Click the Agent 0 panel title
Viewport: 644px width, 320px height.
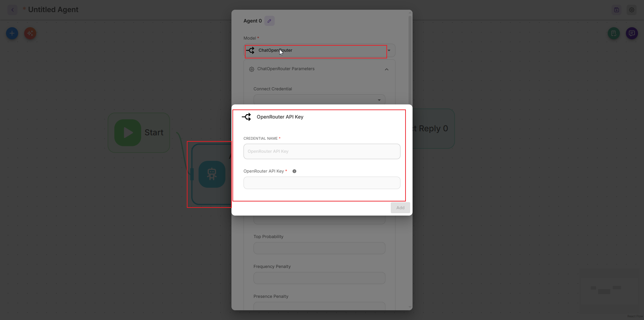tap(253, 21)
